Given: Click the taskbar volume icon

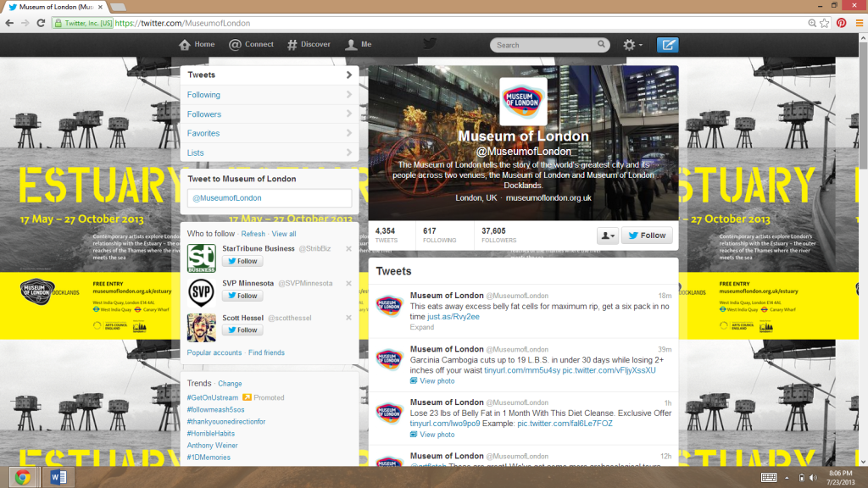Looking at the screenshot, I should (813, 478).
